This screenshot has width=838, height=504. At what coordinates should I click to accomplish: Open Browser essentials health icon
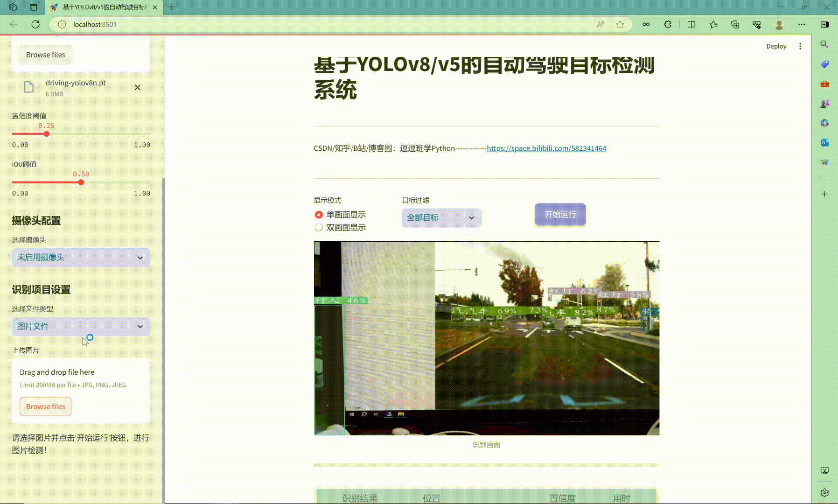756,24
